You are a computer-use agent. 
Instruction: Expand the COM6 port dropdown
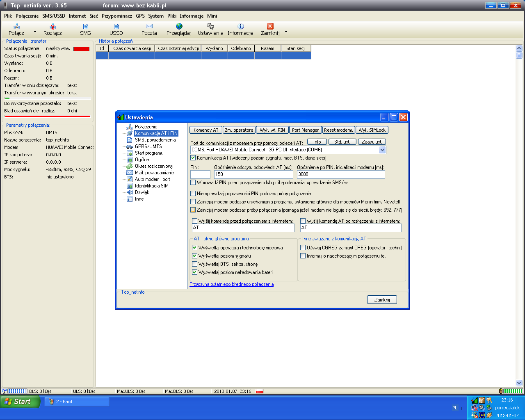pyautogui.click(x=382, y=150)
